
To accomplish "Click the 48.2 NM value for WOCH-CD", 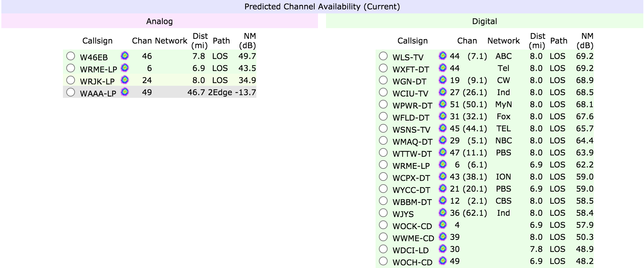I will click(x=584, y=261).
